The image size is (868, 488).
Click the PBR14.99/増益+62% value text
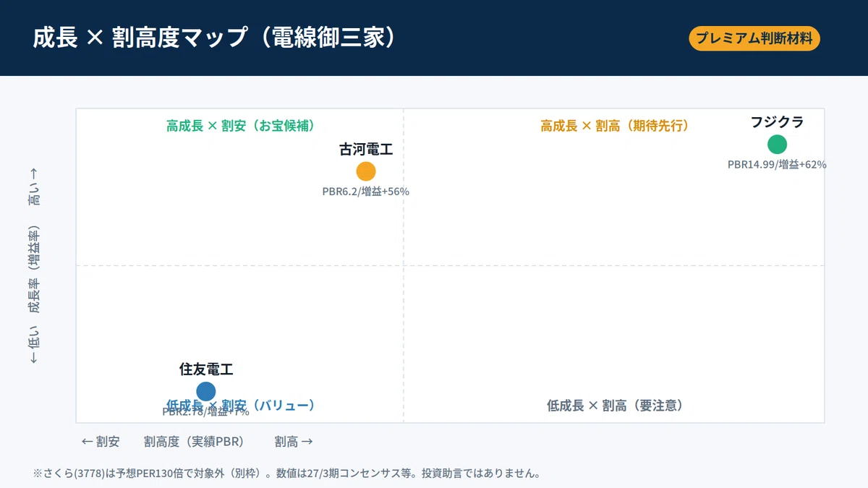point(777,164)
